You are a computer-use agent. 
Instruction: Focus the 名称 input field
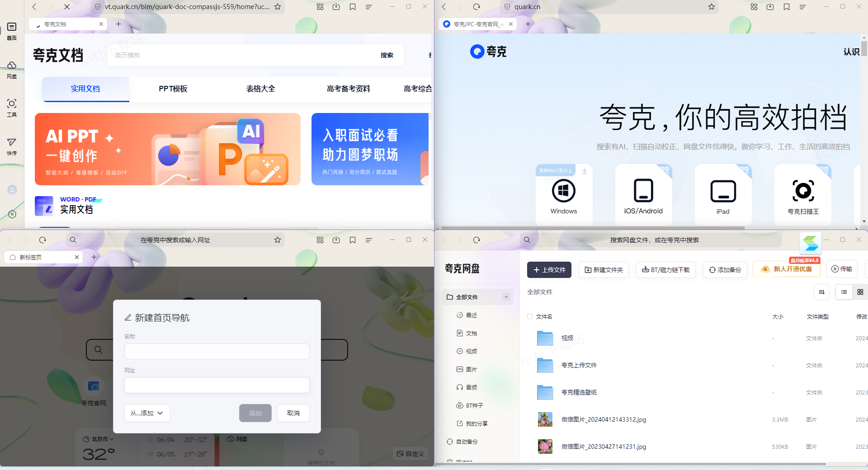217,351
